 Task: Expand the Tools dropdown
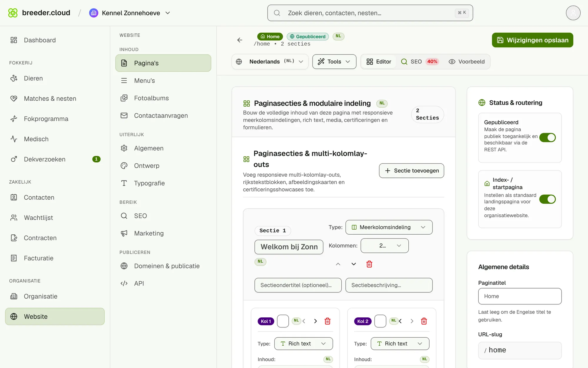(334, 62)
